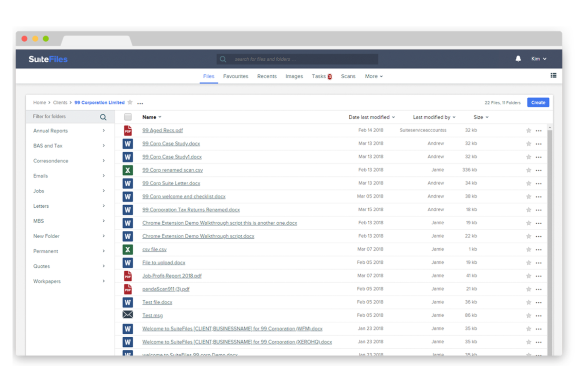Click the Excel icon for csv file.csv
588x392 pixels.
pos(128,249)
